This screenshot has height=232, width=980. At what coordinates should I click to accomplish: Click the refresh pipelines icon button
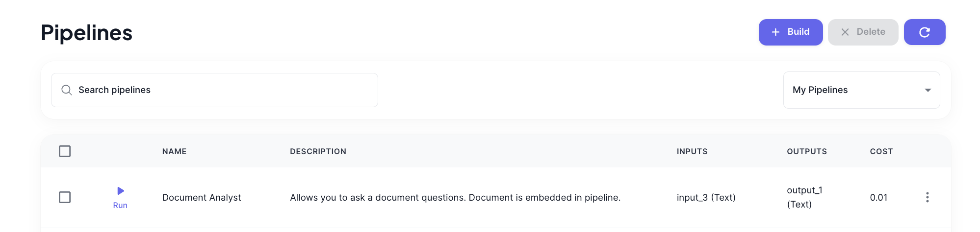pyautogui.click(x=924, y=32)
